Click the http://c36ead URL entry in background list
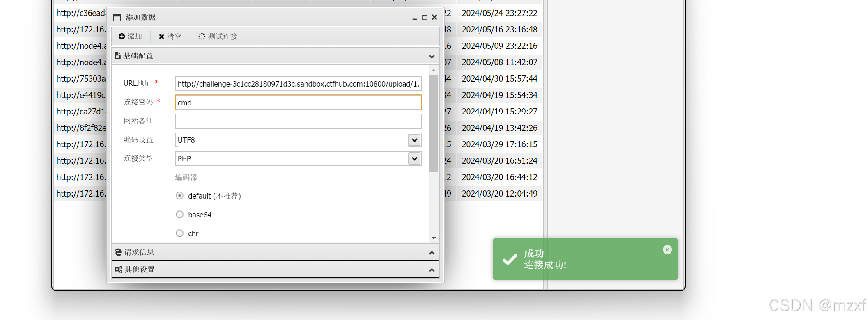The image size is (868, 320). [81, 13]
